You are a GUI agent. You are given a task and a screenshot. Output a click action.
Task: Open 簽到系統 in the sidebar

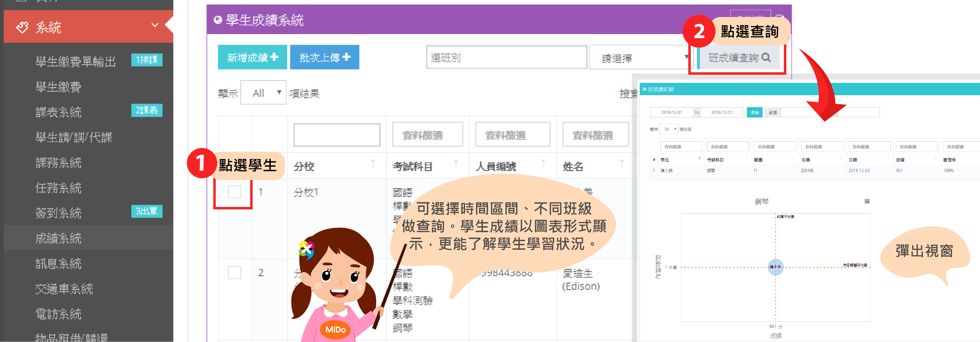pos(58,213)
